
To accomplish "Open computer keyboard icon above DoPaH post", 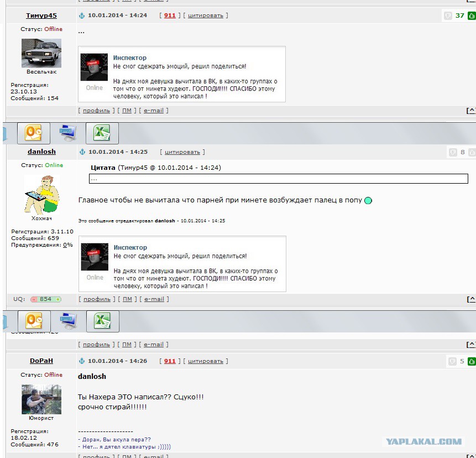I will click(69, 321).
